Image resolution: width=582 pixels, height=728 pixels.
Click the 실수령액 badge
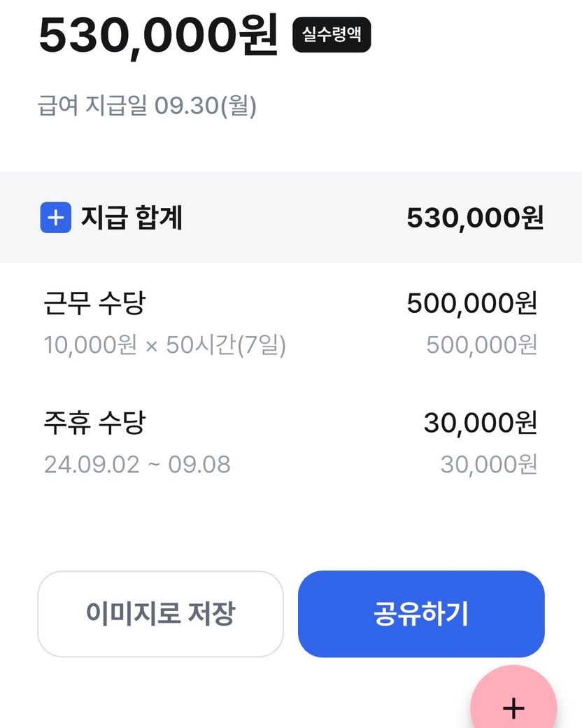coord(332,34)
